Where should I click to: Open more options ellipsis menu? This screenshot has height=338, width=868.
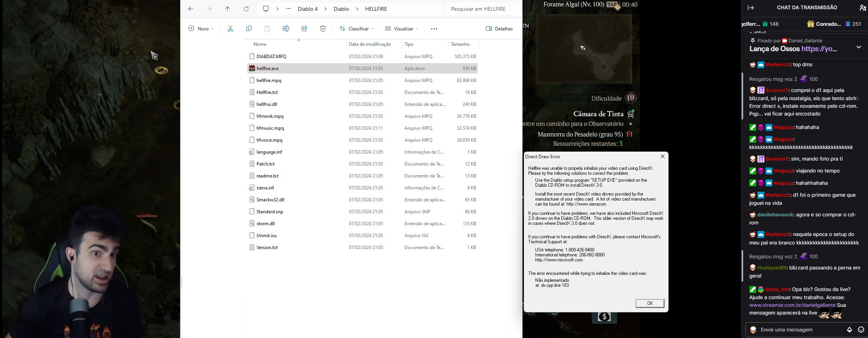[x=434, y=28]
